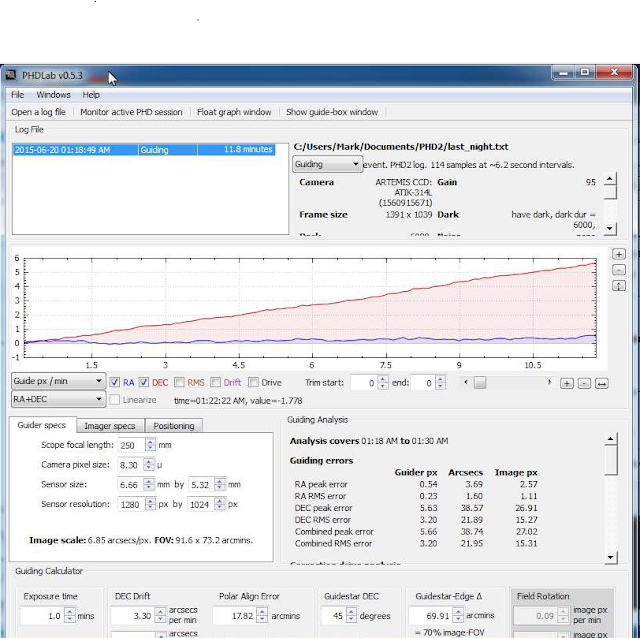Toggle the RA checkbox
This screenshot has height=638, width=640.
click(114, 382)
